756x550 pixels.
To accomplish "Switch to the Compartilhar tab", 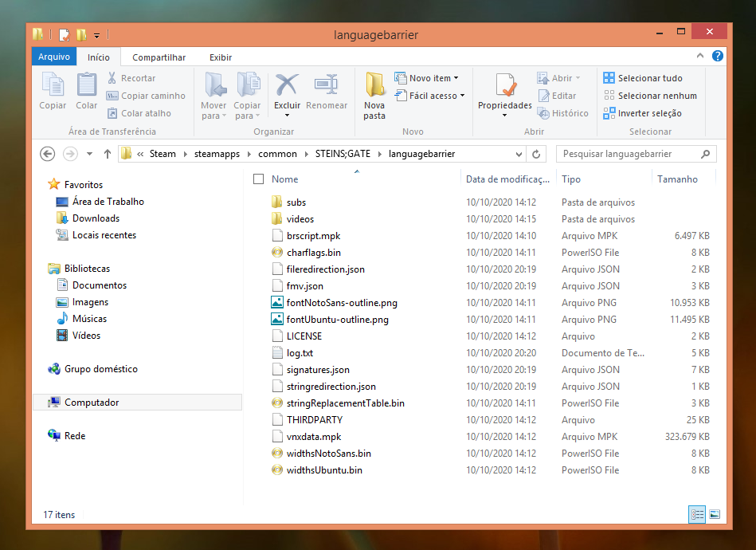I will [x=159, y=57].
